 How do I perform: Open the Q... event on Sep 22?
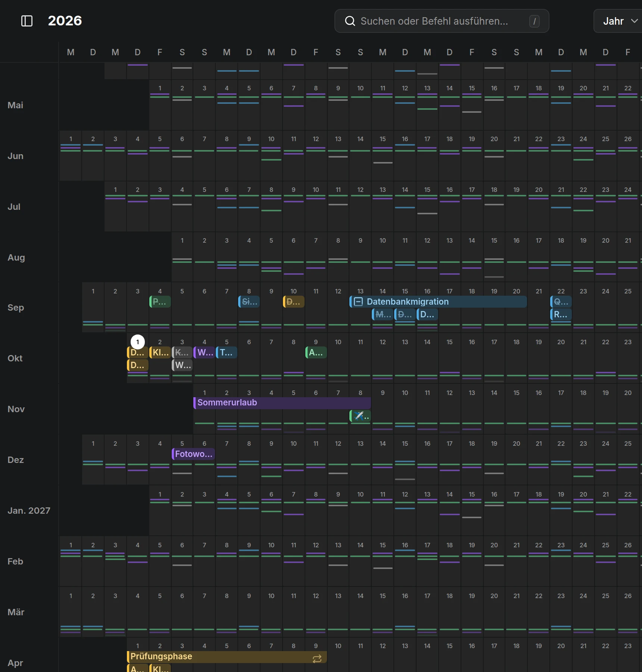561,302
